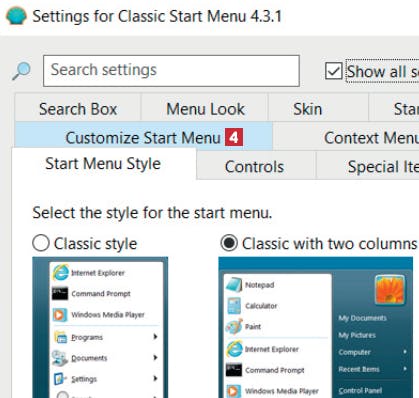The height and width of the screenshot is (398, 419).
Task: Open the Skin tab
Action: point(308,109)
